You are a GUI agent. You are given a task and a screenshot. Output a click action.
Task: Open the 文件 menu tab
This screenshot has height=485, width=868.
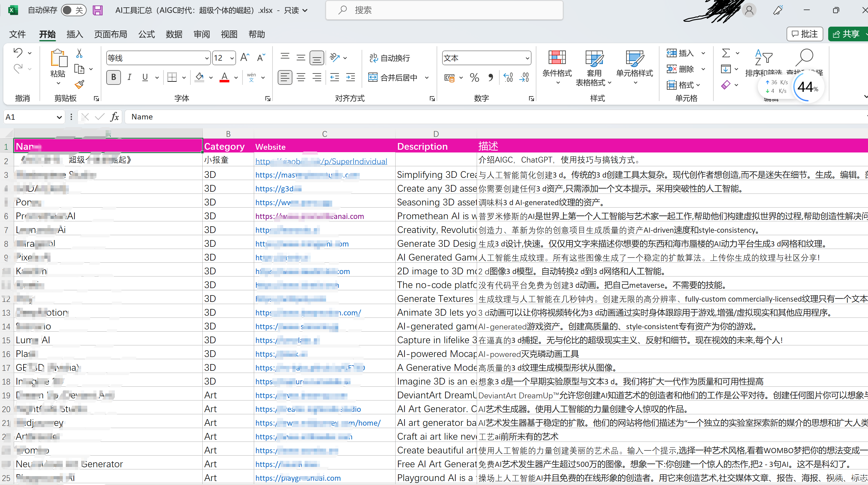point(17,34)
